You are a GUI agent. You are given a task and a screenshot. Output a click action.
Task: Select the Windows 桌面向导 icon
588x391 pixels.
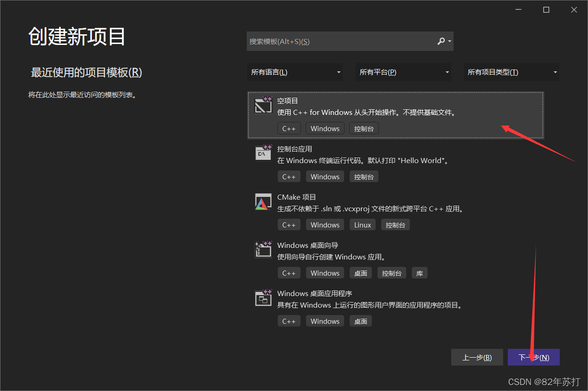(x=263, y=249)
